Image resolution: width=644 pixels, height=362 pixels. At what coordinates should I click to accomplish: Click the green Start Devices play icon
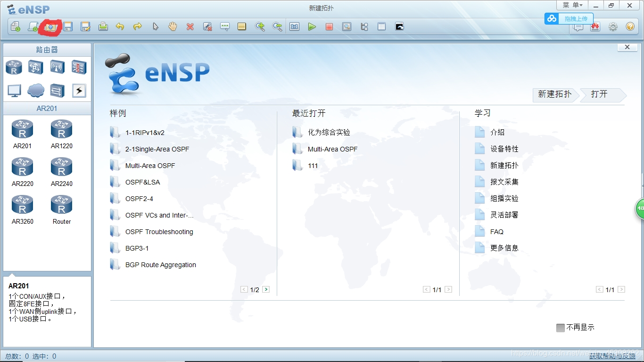coord(312,27)
